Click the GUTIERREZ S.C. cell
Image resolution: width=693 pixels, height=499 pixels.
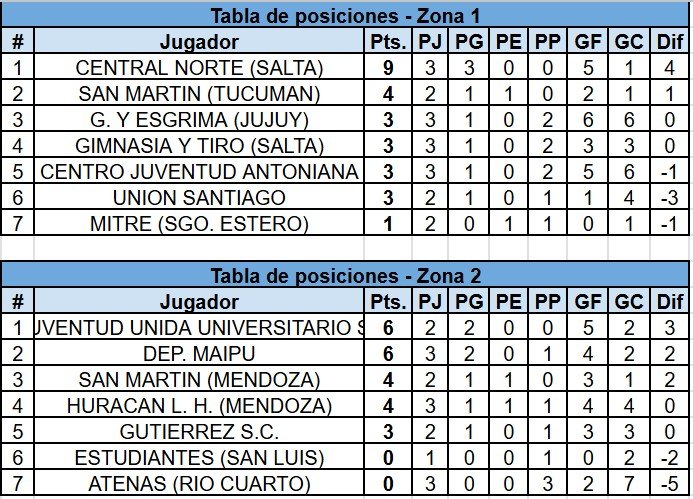(199, 431)
